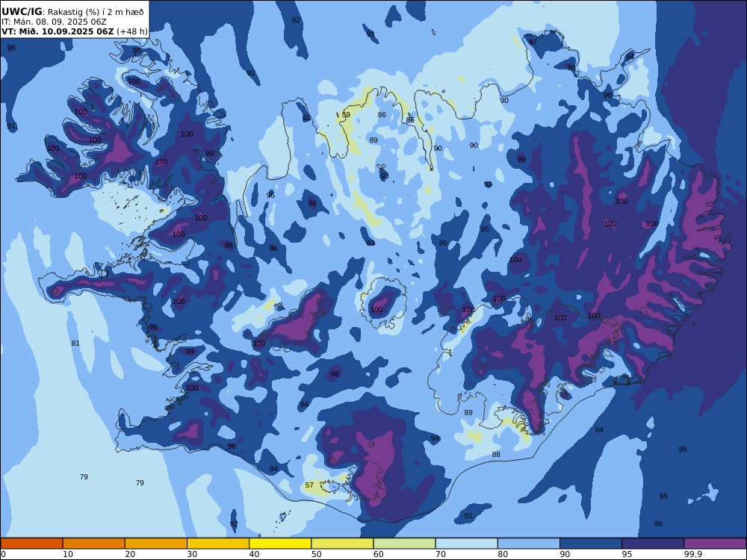Click the dark orange 0–10 legend swatch

32,544
